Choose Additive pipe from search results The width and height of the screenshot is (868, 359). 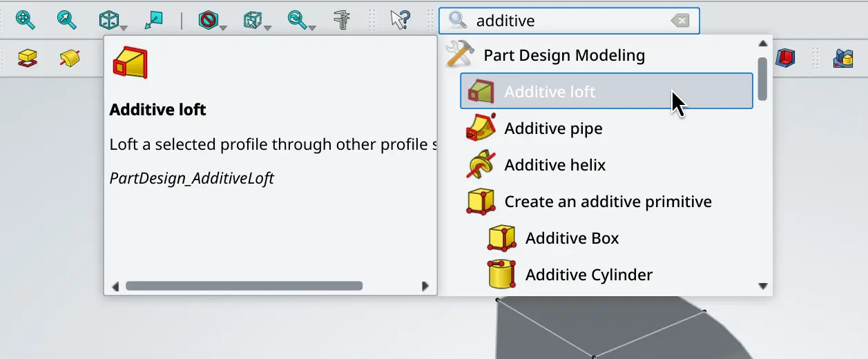point(553,128)
